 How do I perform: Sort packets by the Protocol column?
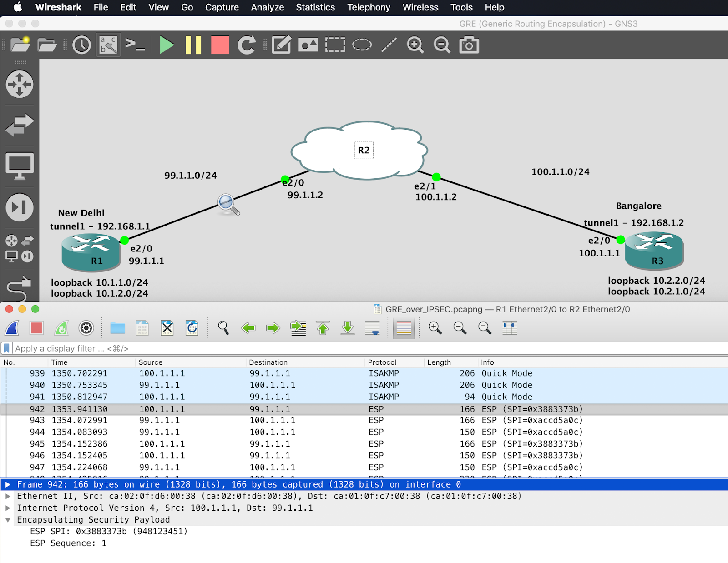(381, 362)
